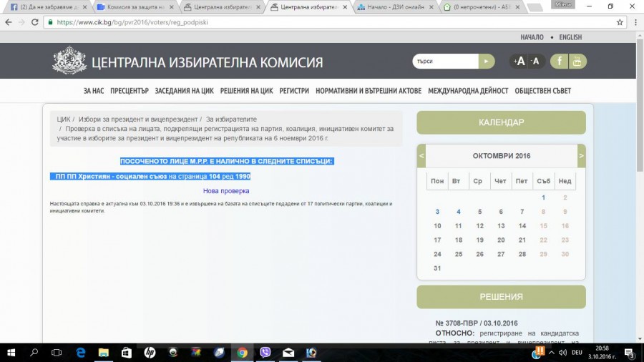Image resolution: width=644 pixels, height=362 pixels.
Task: Increase font size with +A button
Action: (519, 62)
